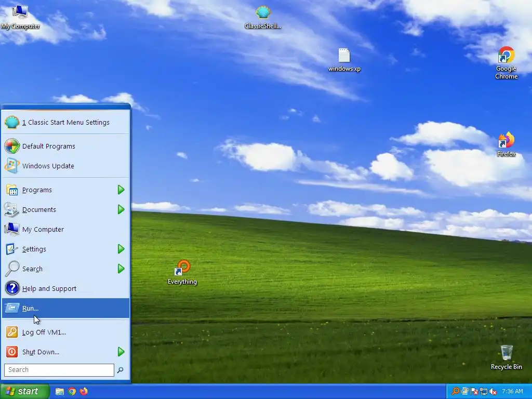Screen dimensions: 532x399
Task: Click the Windows Update tray icon
Action: pyautogui.click(x=465, y=392)
